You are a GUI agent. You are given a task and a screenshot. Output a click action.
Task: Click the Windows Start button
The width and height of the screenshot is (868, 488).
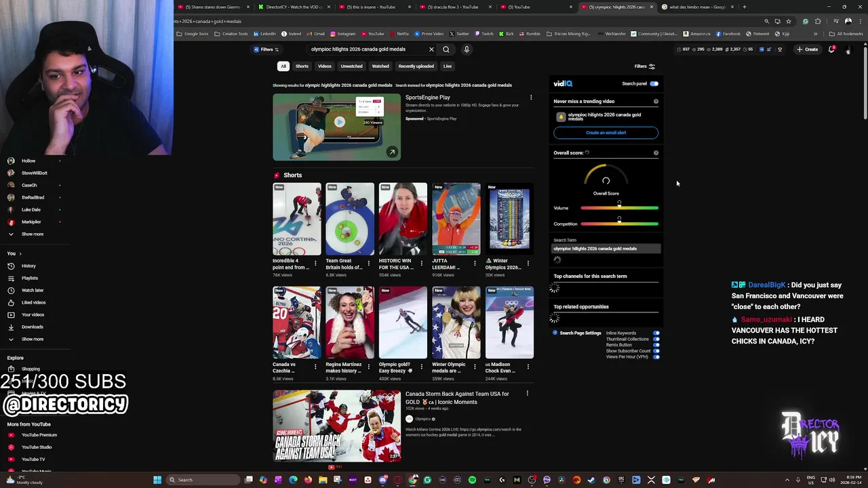point(157,480)
